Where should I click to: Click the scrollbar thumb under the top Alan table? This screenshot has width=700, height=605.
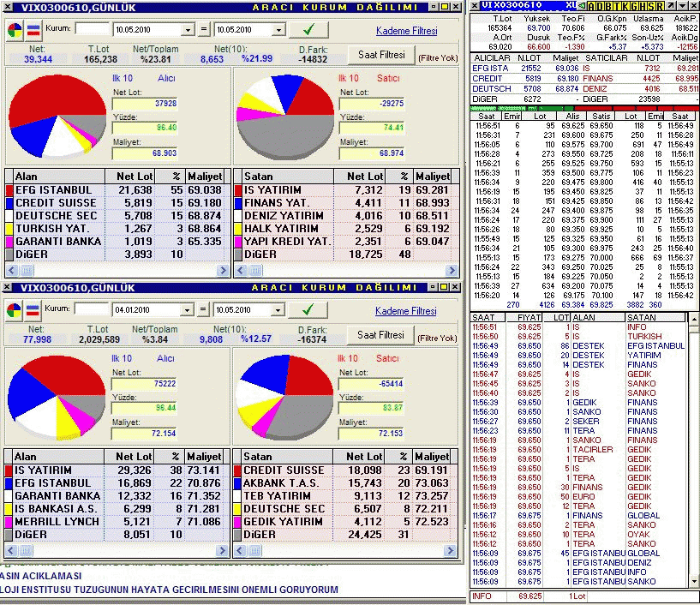(27, 270)
